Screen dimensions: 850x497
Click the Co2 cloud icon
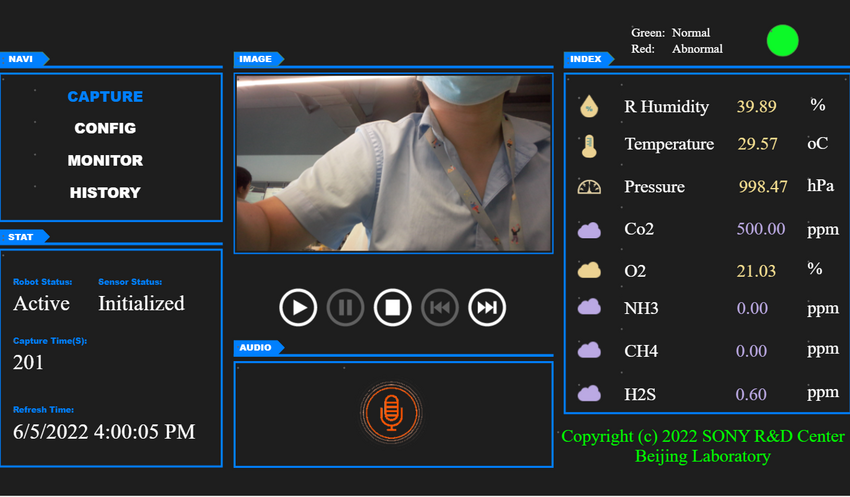coord(590,230)
